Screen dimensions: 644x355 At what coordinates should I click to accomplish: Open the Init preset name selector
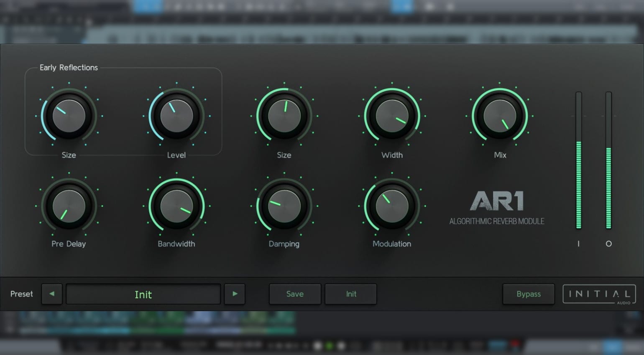(143, 294)
